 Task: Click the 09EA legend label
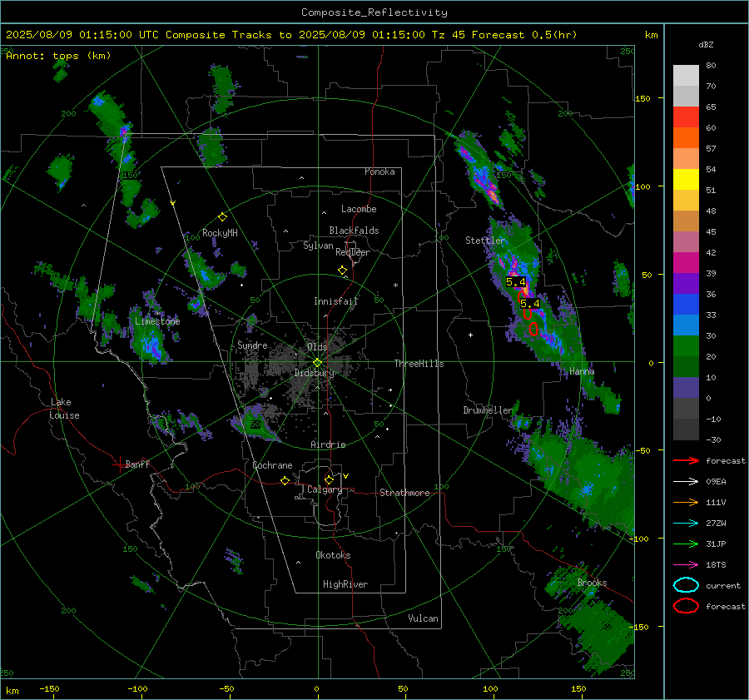click(x=716, y=482)
